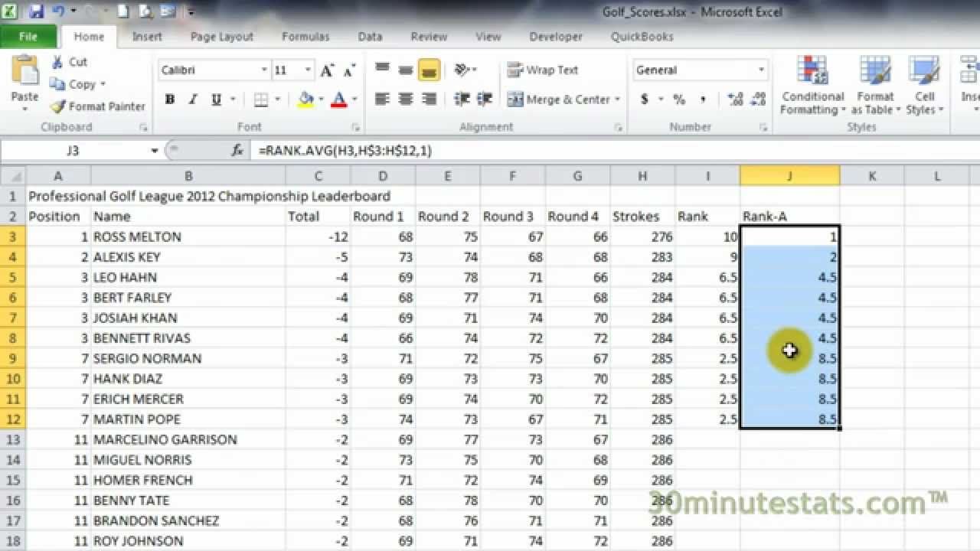980x551 pixels.
Task: Expand the Name Box dropdown
Action: click(155, 151)
